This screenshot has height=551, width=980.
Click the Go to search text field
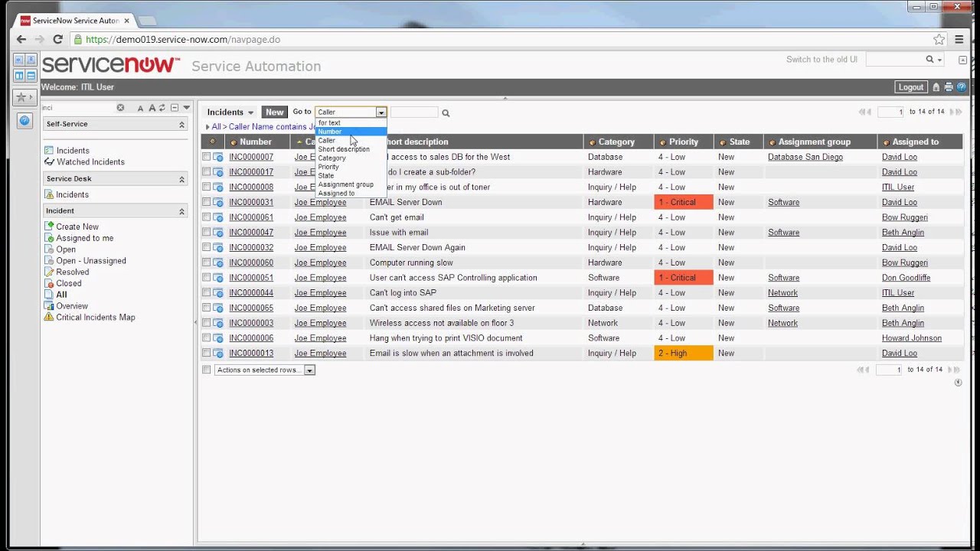[413, 112]
